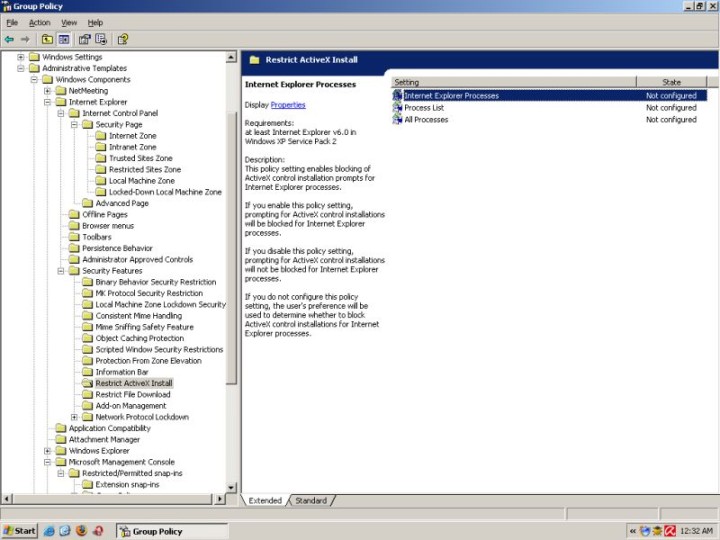The image size is (720, 540).
Task: Click the Properties link
Action: coord(288,105)
